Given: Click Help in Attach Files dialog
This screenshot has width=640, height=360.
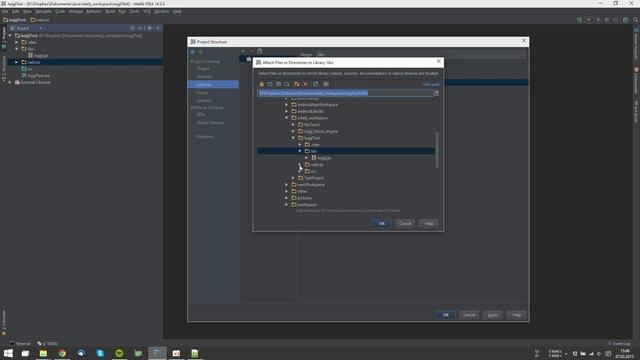Looking at the screenshot, I should click(x=429, y=224).
